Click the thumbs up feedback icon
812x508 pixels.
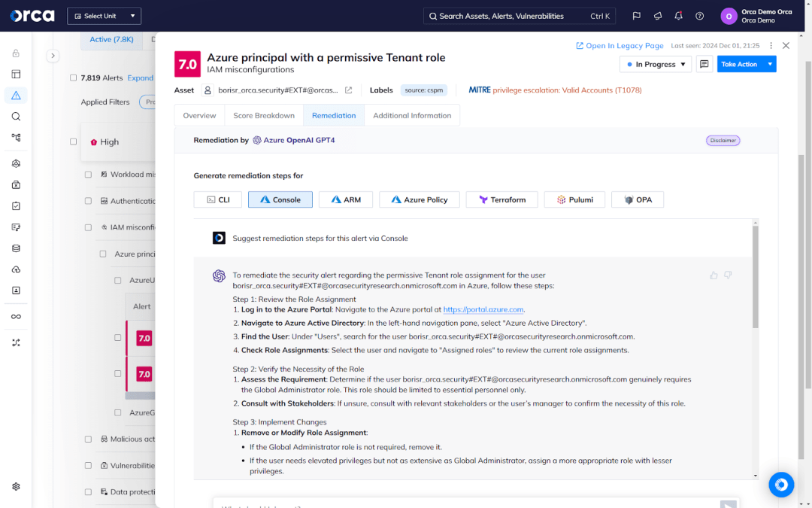(714, 275)
